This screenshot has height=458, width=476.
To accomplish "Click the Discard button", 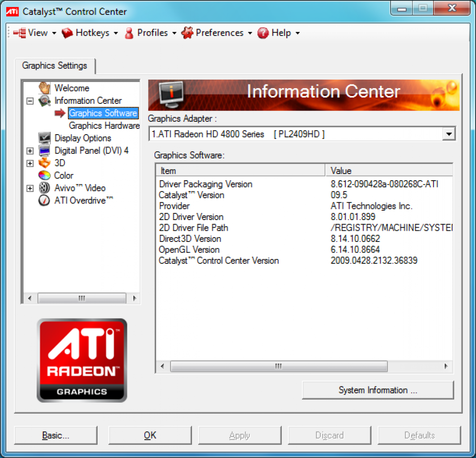I will pyautogui.click(x=329, y=435).
